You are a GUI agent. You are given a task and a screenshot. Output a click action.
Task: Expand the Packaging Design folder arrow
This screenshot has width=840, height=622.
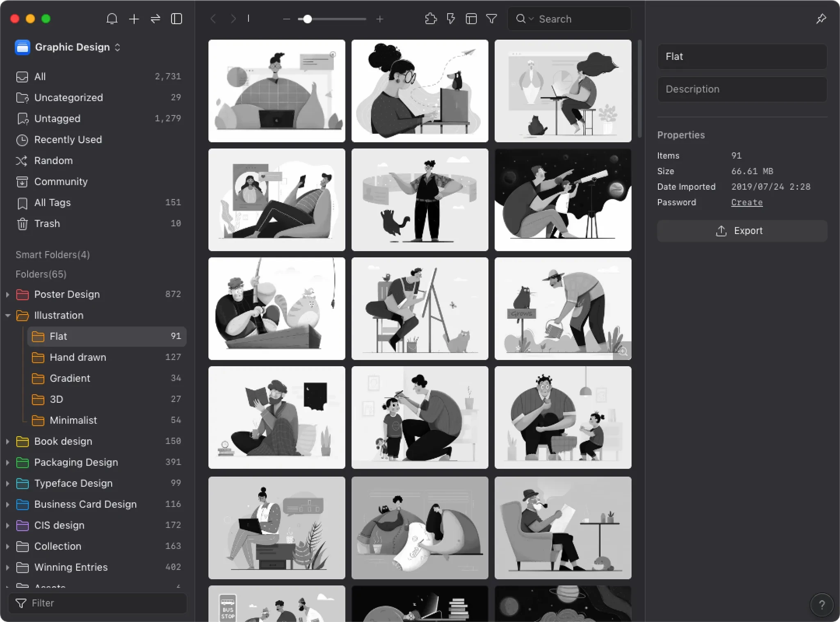click(7, 462)
